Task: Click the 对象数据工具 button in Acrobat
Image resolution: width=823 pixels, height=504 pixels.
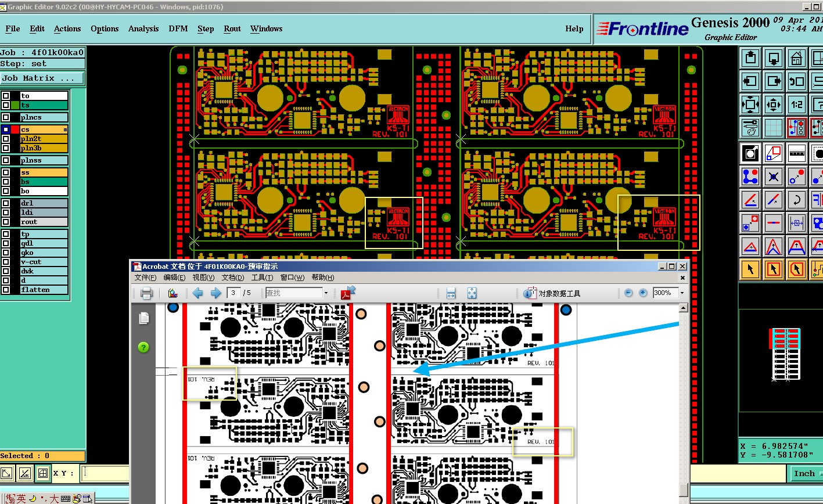Action: click(x=552, y=293)
